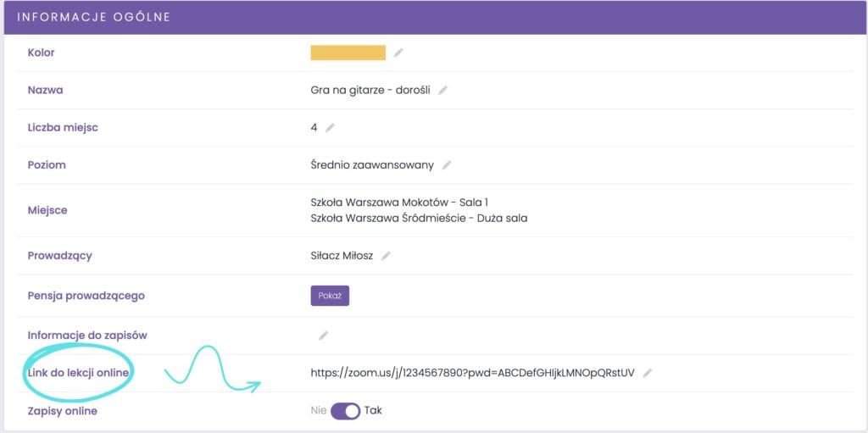Click the 'Pensja prowadzącego' row label
This screenshot has height=433, width=868.
[x=86, y=296]
